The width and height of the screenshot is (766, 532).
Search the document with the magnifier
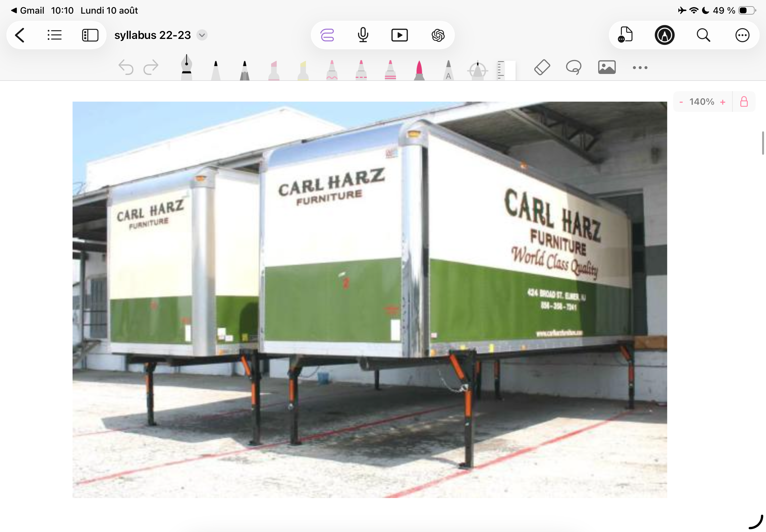click(703, 35)
